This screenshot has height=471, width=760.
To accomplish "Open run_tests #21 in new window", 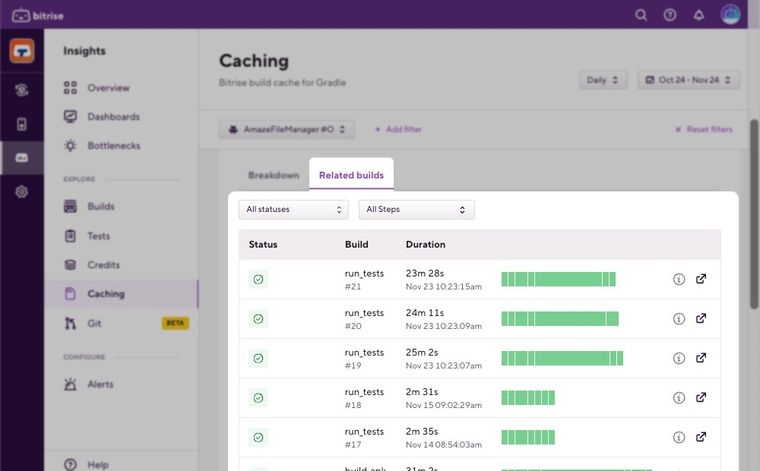I will (x=701, y=279).
